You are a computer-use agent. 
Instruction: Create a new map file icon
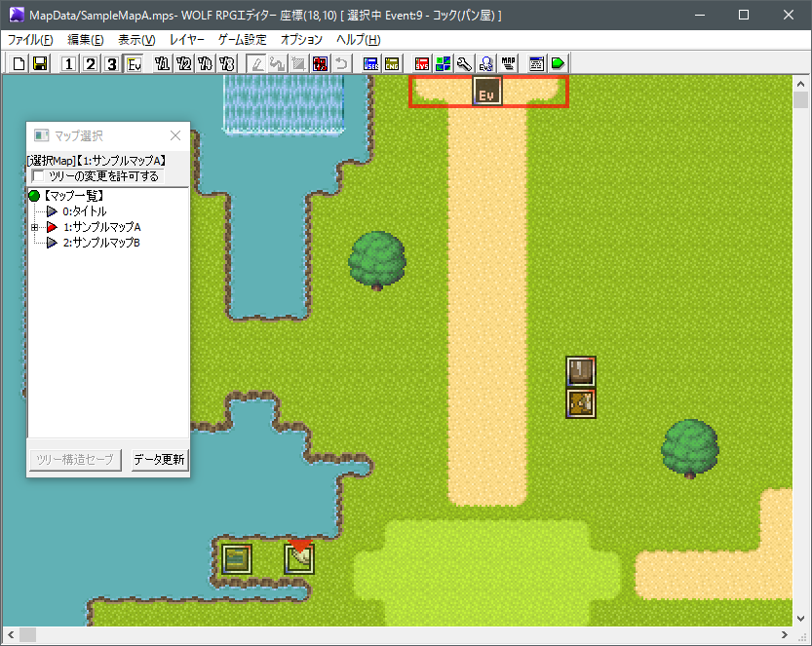point(18,63)
